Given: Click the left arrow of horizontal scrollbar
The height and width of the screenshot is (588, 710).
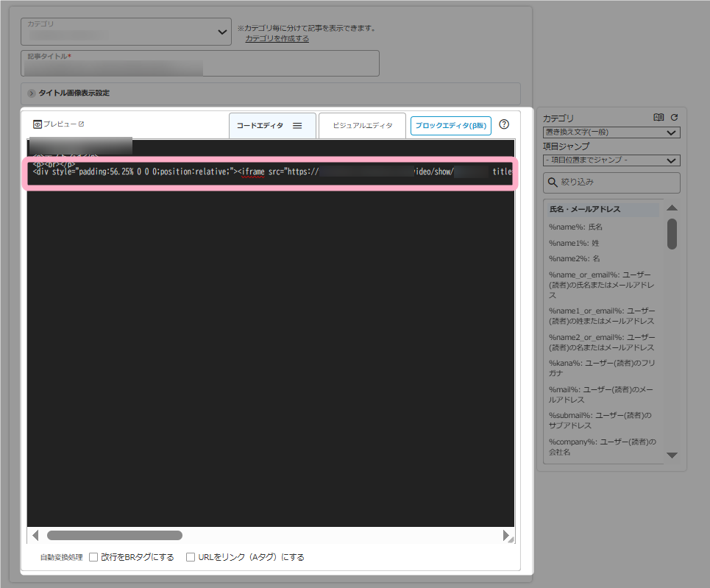Looking at the screenshot, I should [35, 535].
